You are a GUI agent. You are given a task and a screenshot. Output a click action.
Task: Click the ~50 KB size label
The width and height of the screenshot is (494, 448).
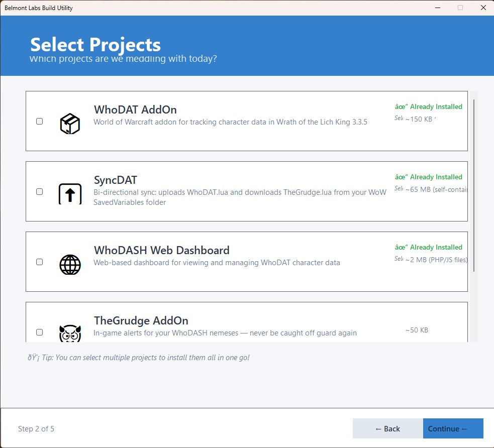[x=417, y=330]
